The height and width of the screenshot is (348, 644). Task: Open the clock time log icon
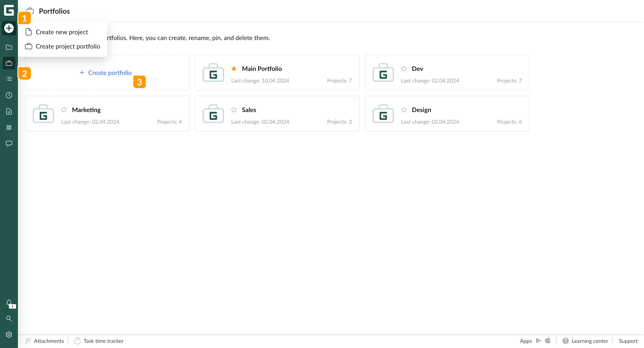coord(9,95)
